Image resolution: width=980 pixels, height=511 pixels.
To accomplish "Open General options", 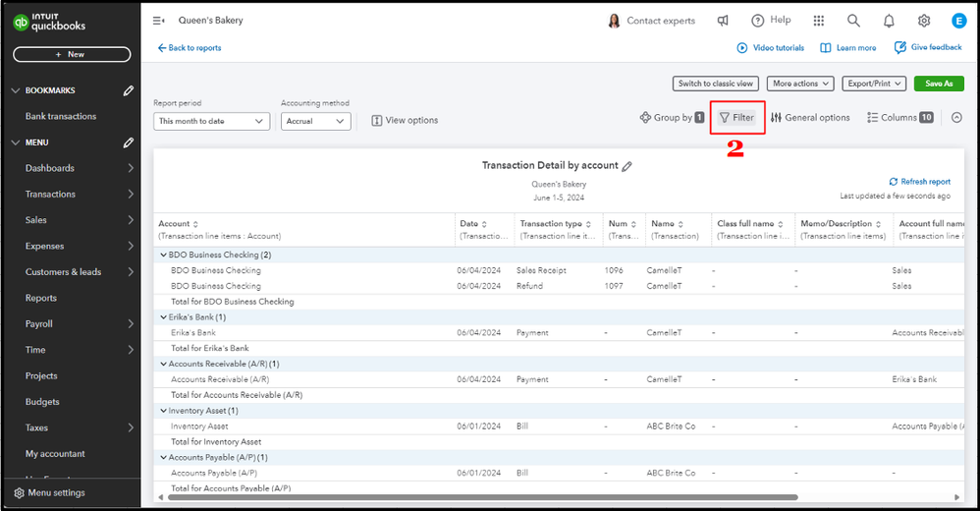I will 810,118.
